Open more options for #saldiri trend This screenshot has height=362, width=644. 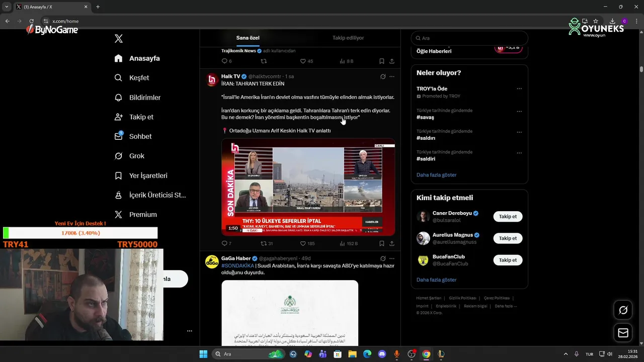pyautogui.click(x=519, y=153)
